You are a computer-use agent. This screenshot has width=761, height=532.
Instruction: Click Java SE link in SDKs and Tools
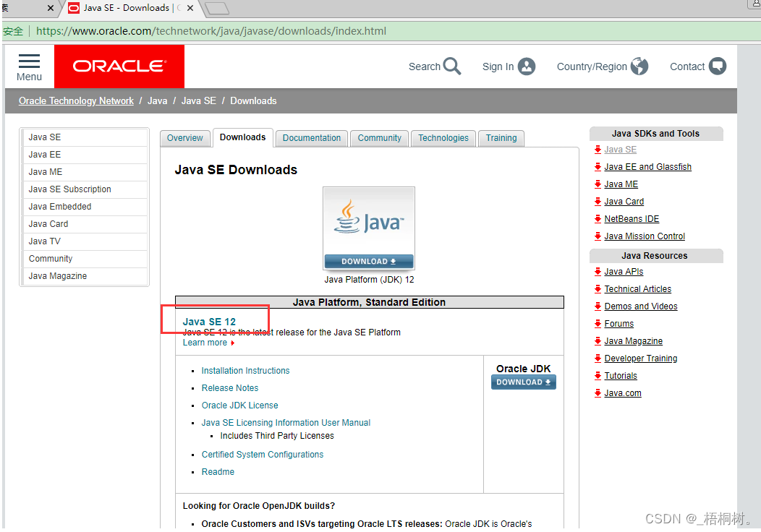[x=620, y=150]
